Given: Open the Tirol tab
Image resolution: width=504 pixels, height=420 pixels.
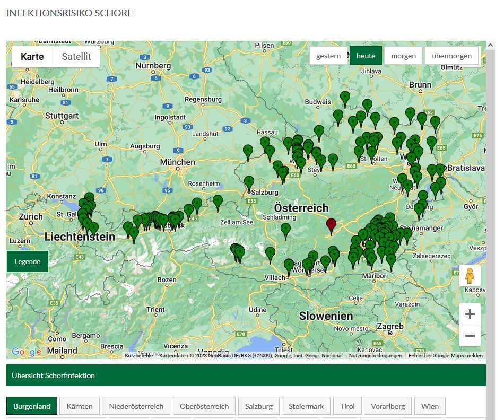Looking at the screenshot, I should 347,406.
